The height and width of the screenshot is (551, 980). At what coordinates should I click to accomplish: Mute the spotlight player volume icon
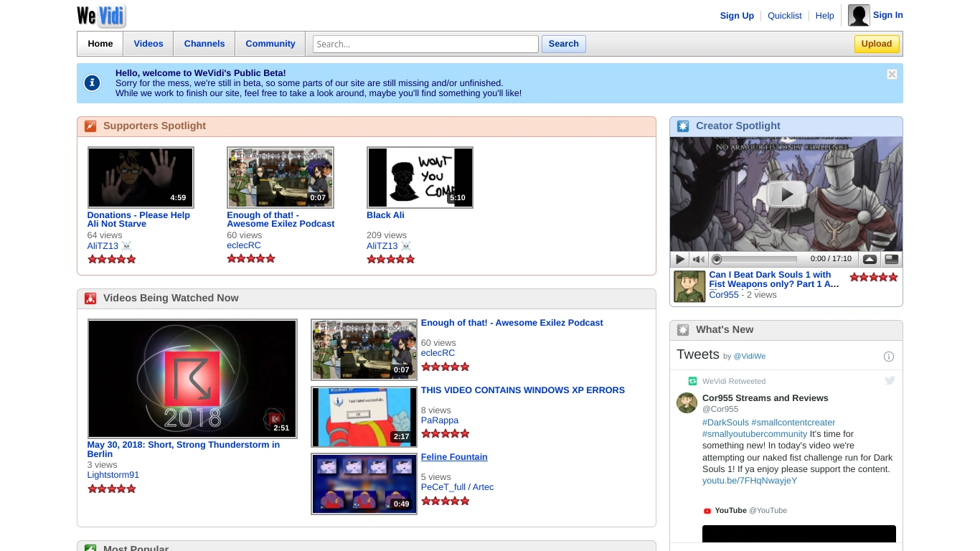tap(698, 259)
